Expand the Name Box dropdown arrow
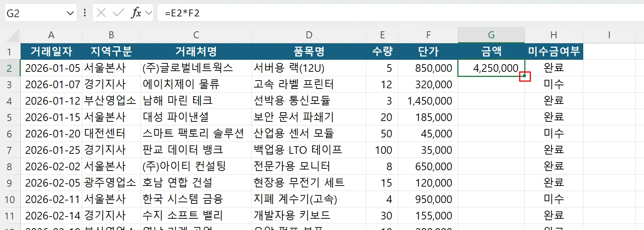 tap(70, 13)
